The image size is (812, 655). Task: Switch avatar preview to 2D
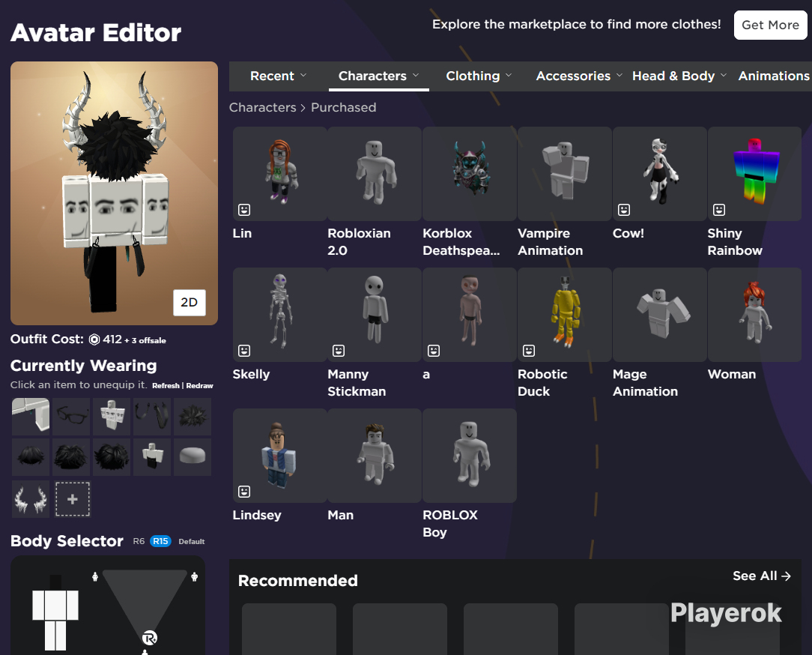(189, 303)
